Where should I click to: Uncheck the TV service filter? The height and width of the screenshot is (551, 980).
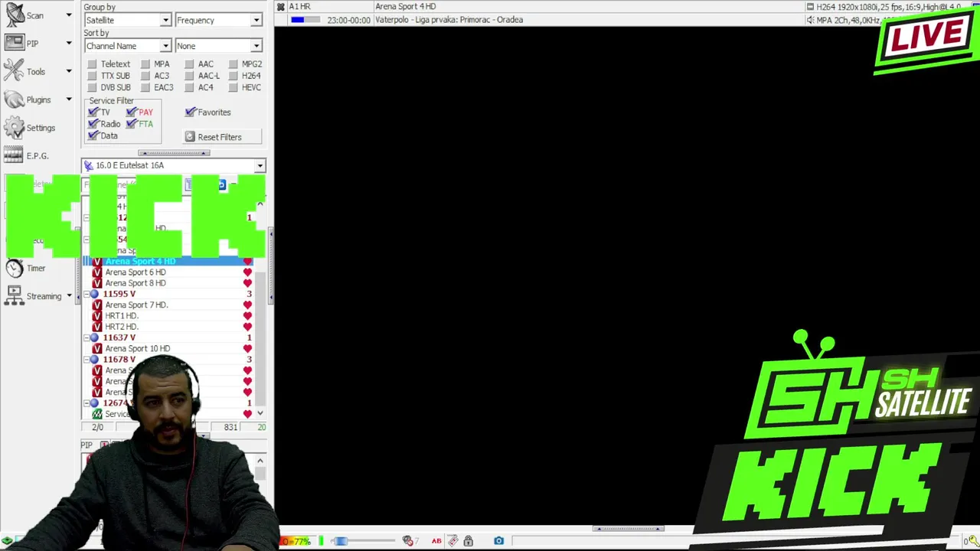[x=93, y=112]
